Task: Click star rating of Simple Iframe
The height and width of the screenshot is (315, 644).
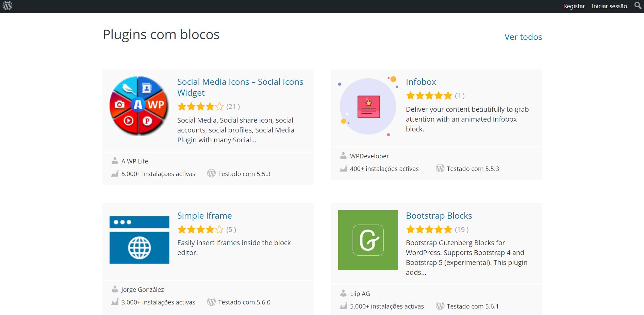Action: [201, 230]
